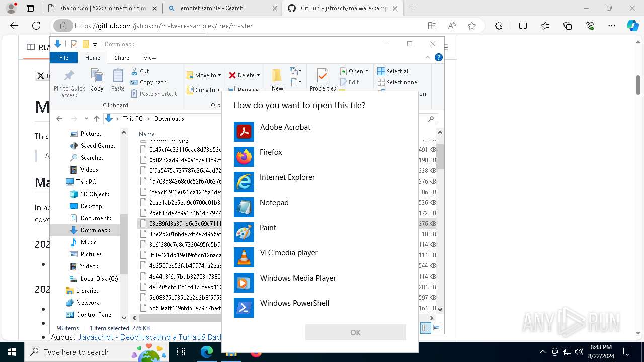Select file starting with 0c45cf4e32116eae
The width and height of the screenshot is (644, 362).
[180, 149]
